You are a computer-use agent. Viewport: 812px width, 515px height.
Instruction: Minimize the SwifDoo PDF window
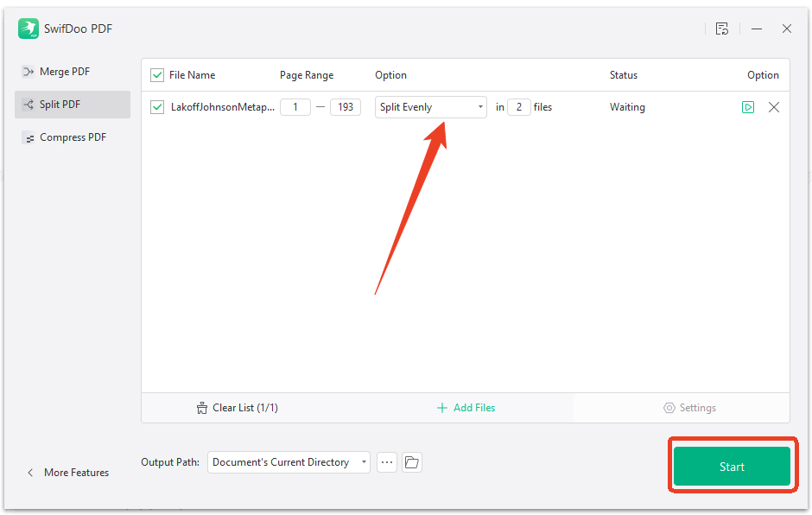pos(757,29)
